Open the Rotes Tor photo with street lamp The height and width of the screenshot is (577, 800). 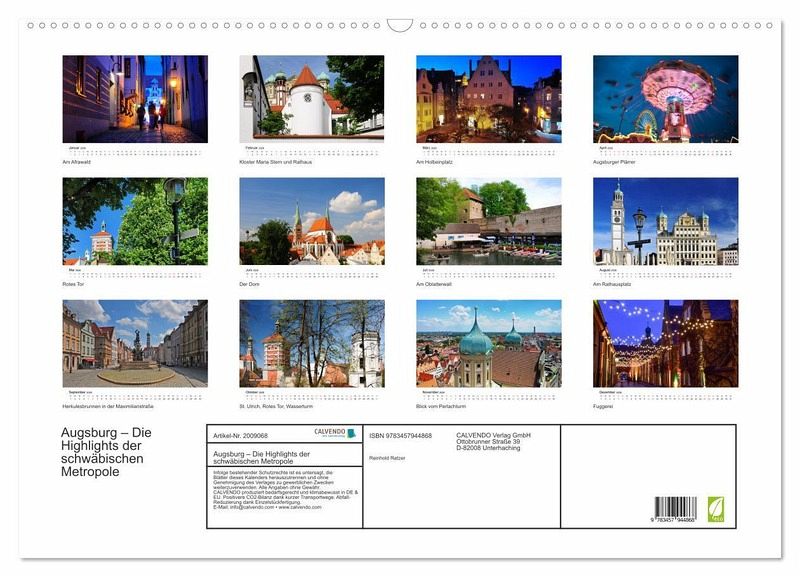[135, 221]
